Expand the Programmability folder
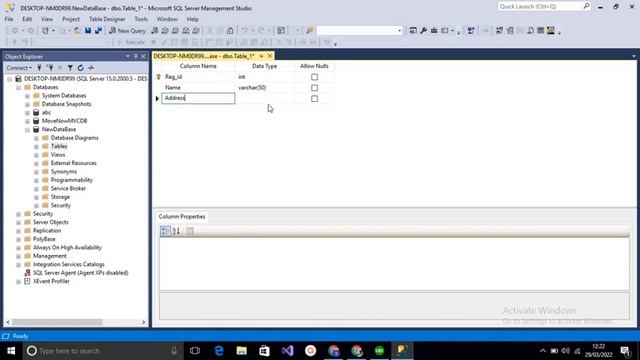Viewport: 640px width, 360px height. 36,180
